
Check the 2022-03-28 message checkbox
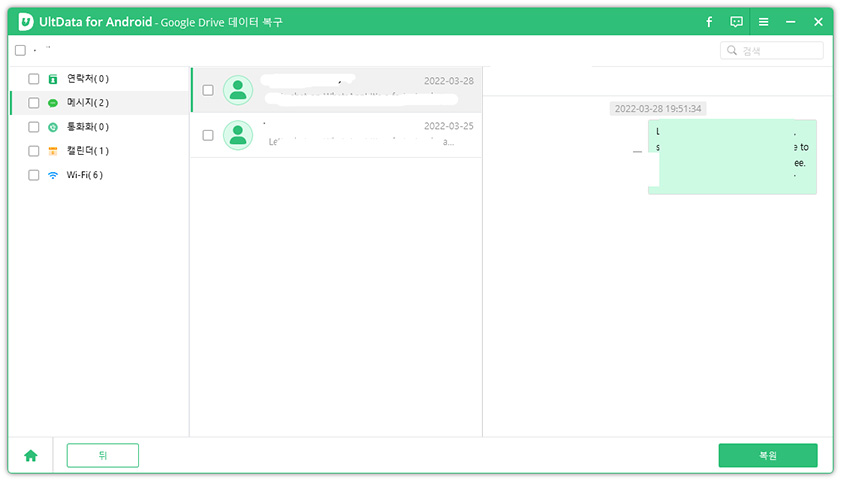coord(208,90)
